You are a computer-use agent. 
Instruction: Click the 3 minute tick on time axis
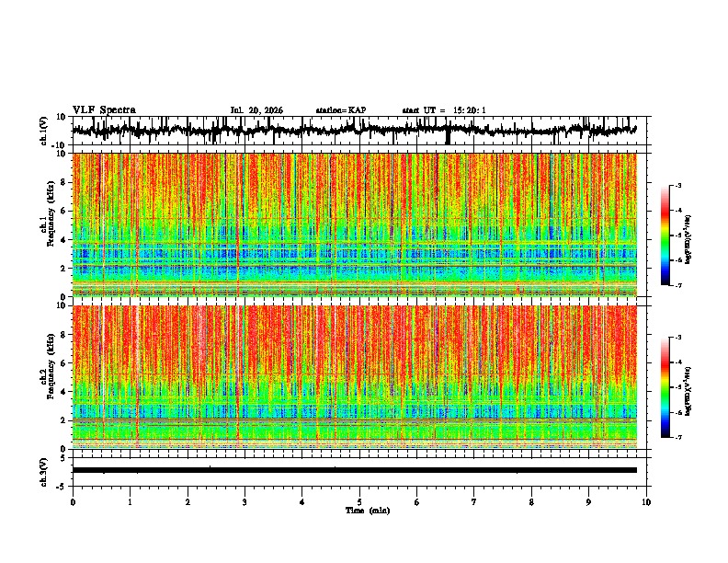coord(245,502)
